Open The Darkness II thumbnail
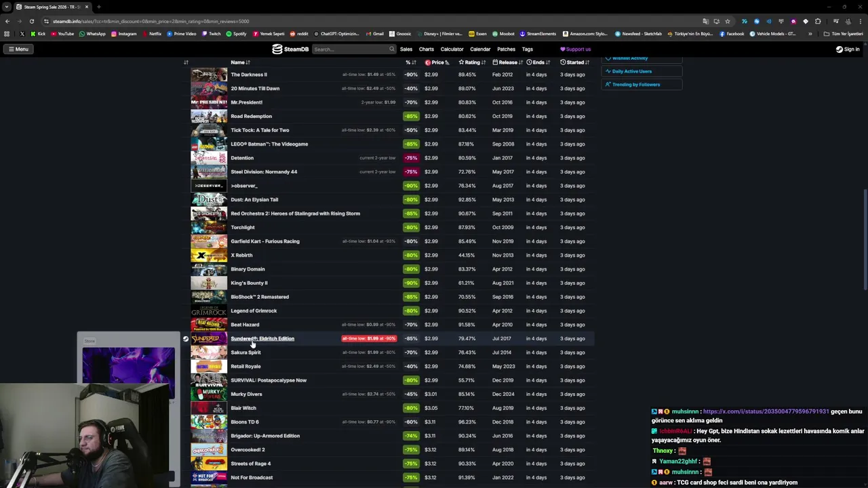This screenshot has height=488, width=868. 209,75
